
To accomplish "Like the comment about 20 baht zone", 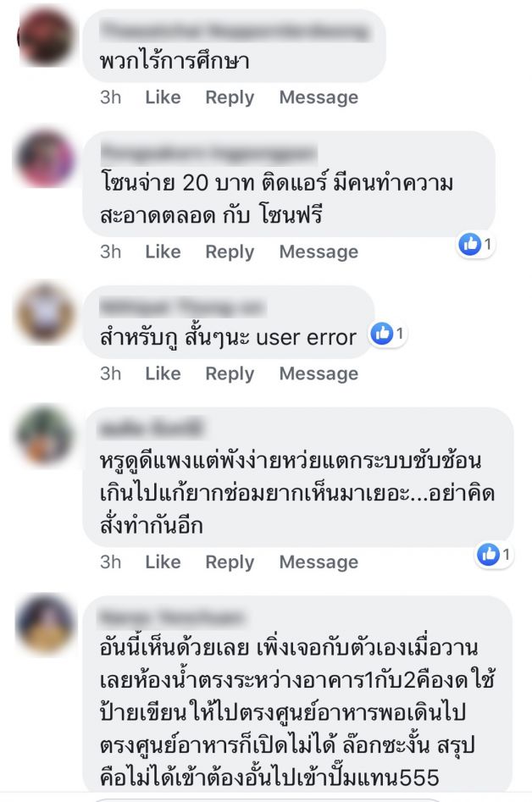I will [163, 252].
